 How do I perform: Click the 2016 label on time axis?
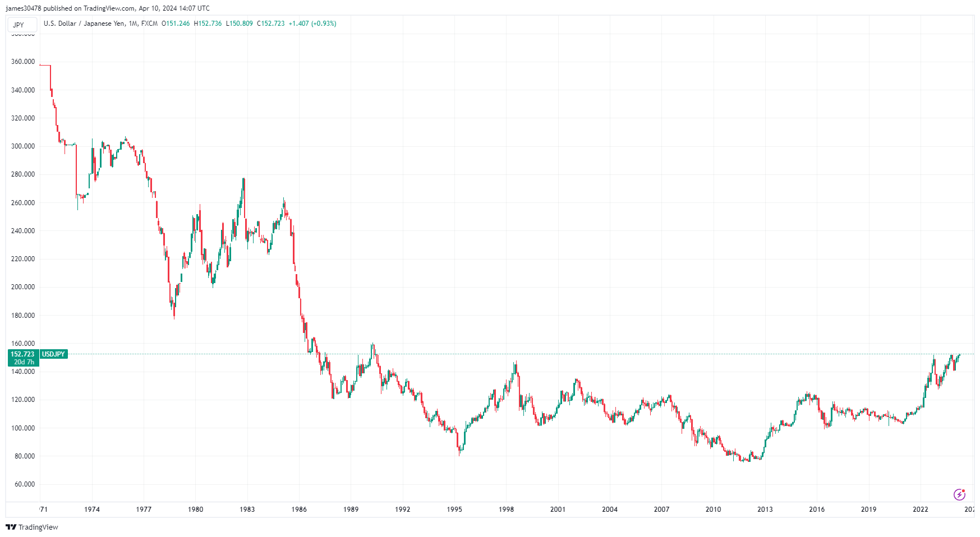[x=817, y=509]
